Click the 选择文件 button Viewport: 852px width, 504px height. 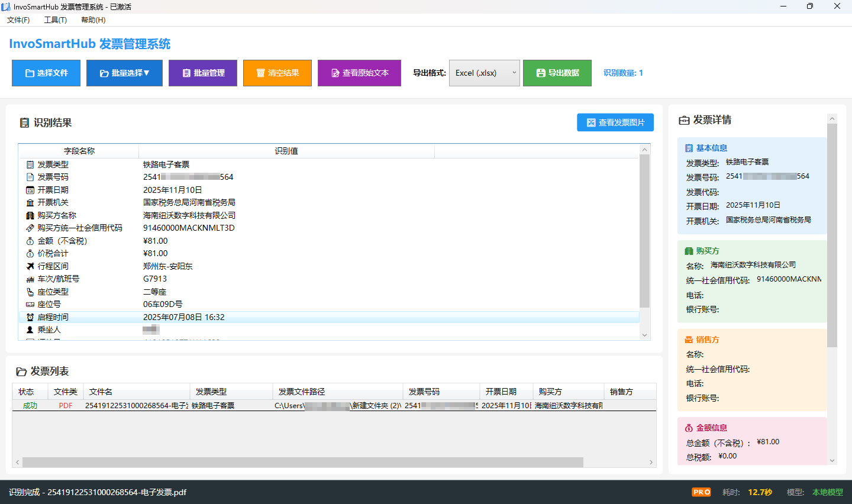pos(46,73)
